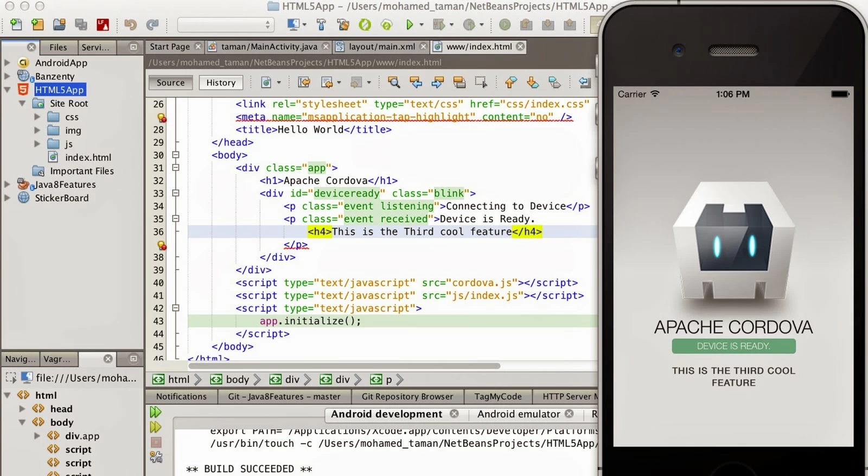Switch to the taman/MainActivity.java tab
The width and height of the screenshot is (868, 476).
[269, 47]
